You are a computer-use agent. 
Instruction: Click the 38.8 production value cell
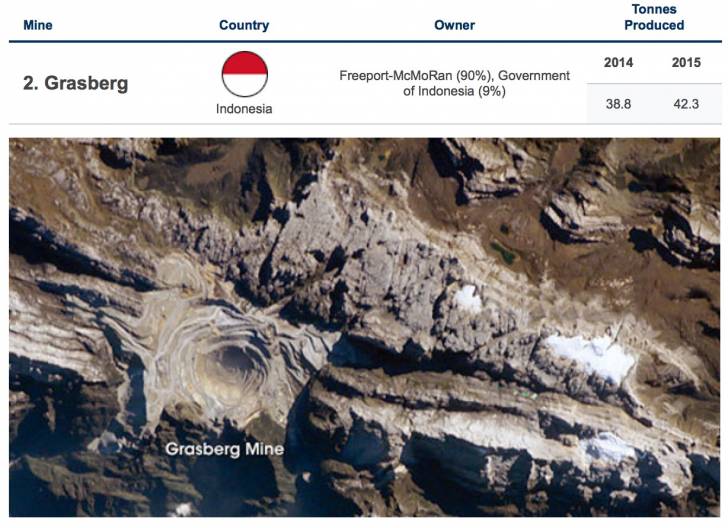(x=618, y=104)
